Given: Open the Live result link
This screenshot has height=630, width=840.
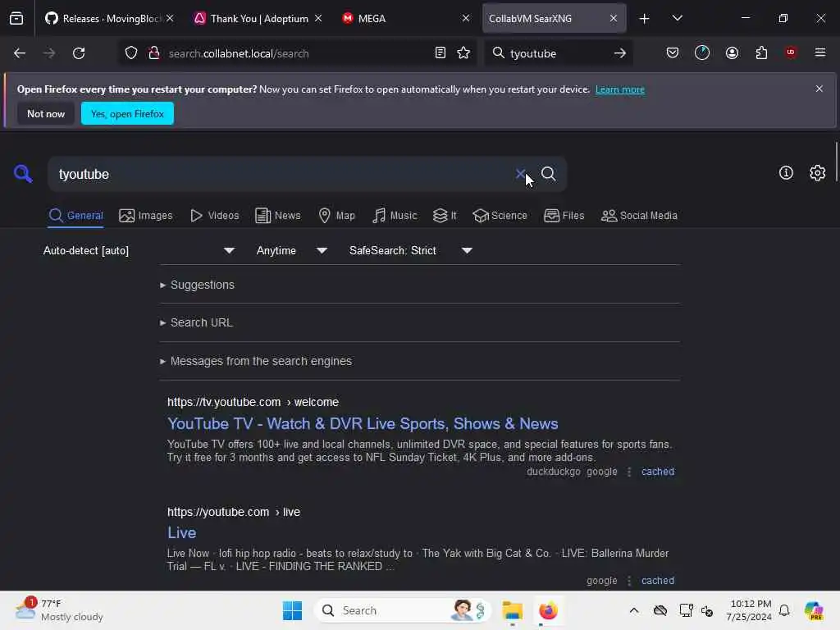Looking at the screenshot, I should [x=181, y=532].
